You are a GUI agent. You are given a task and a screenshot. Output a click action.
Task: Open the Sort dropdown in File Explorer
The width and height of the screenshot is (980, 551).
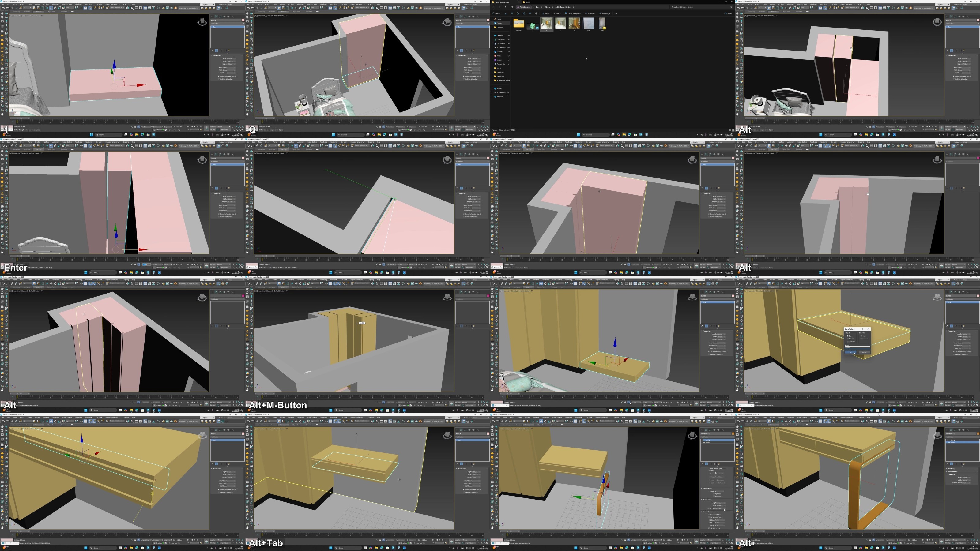(x=546, y=13)
